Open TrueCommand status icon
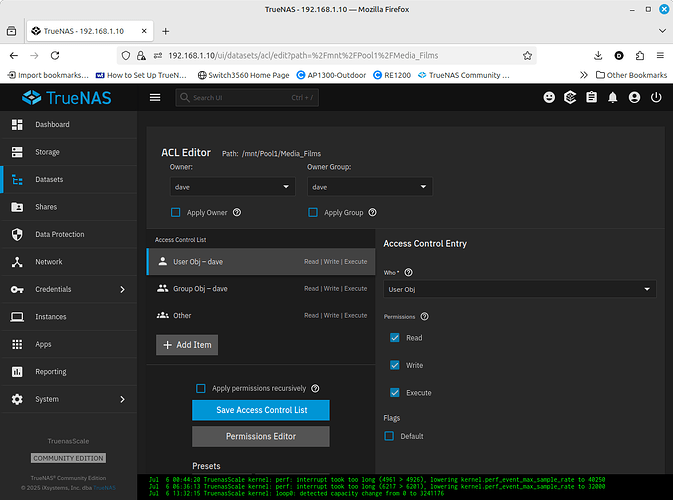This screenshot has width=673, height=500. point(570,97)
